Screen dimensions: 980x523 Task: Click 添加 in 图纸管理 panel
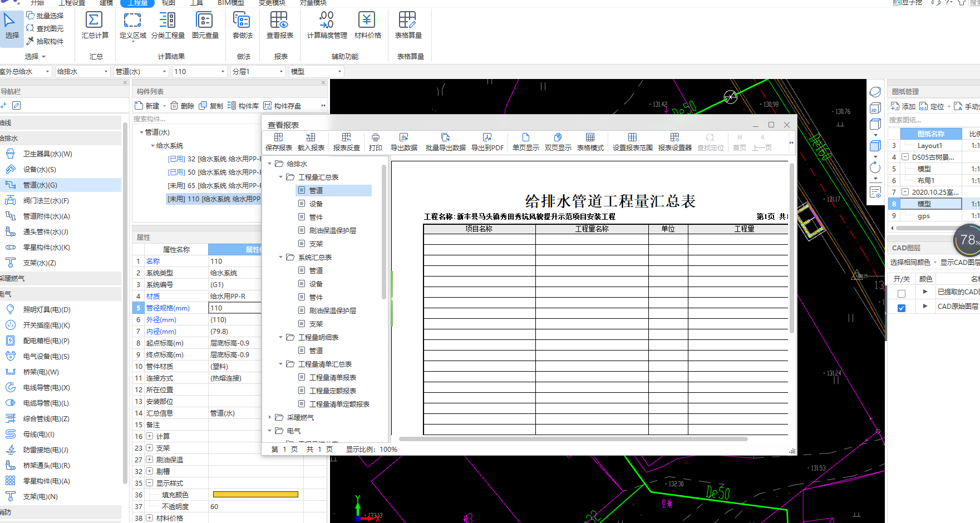[x=903, y=106]
